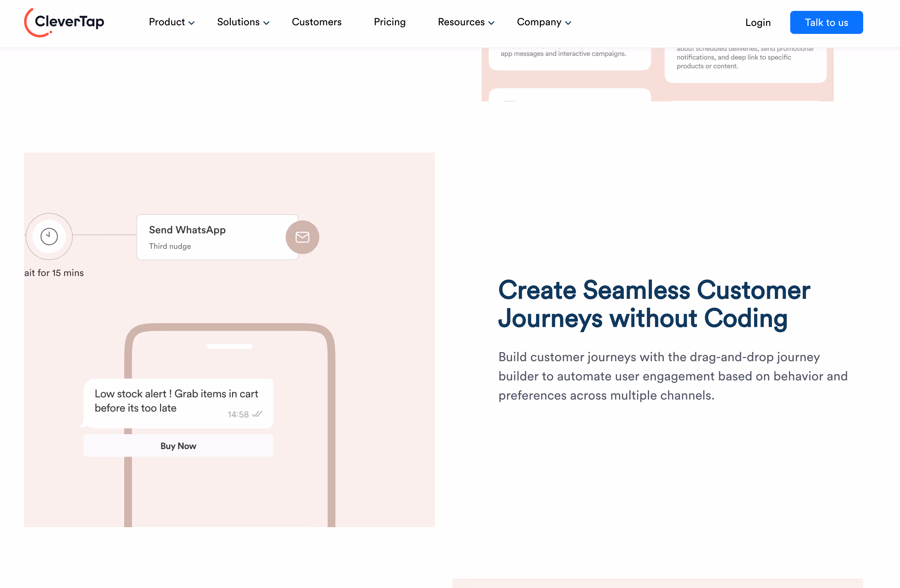
Task: Click the Low stock alert message bubble
Action: pos(176,401)
